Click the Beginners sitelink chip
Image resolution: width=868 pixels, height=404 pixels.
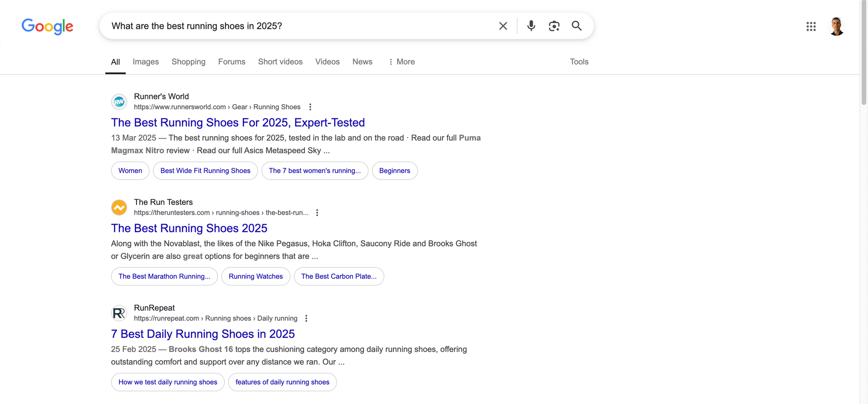tap(395, 171)
